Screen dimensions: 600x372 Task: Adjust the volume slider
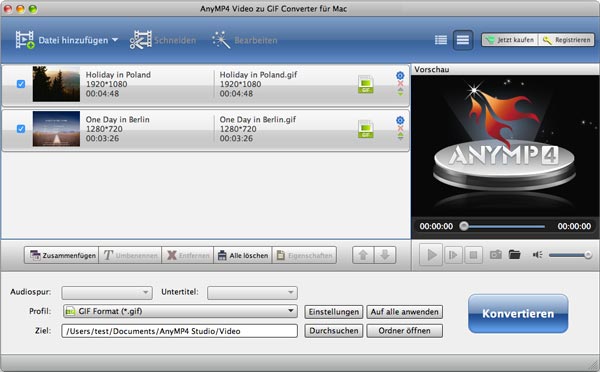tap(570, 255)
